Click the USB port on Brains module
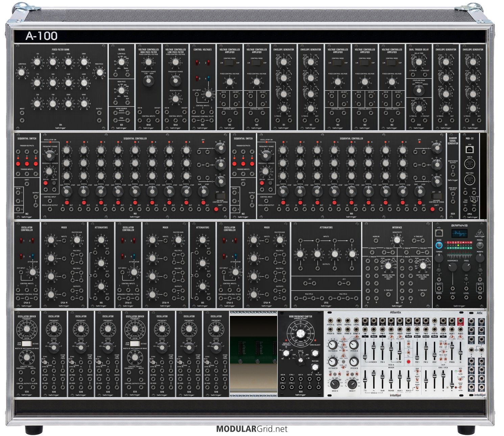 (439, 233)
